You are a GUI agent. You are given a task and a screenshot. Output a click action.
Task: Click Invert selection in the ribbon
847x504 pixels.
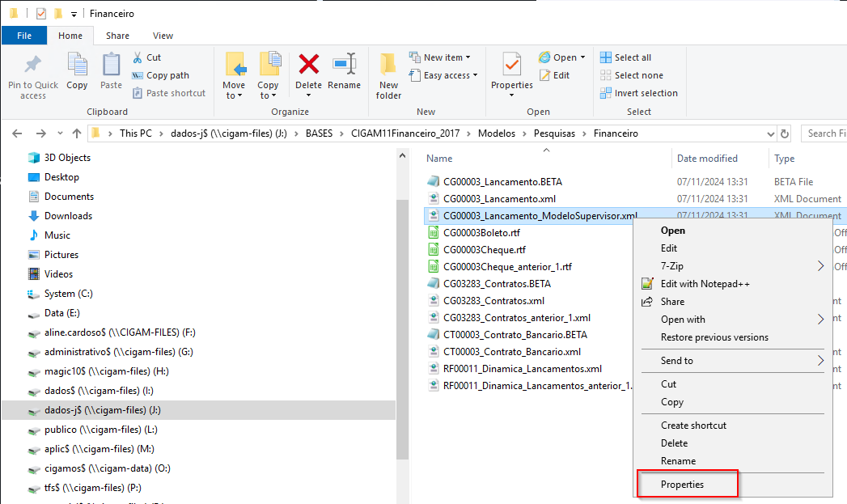click(x=639, y=93)
